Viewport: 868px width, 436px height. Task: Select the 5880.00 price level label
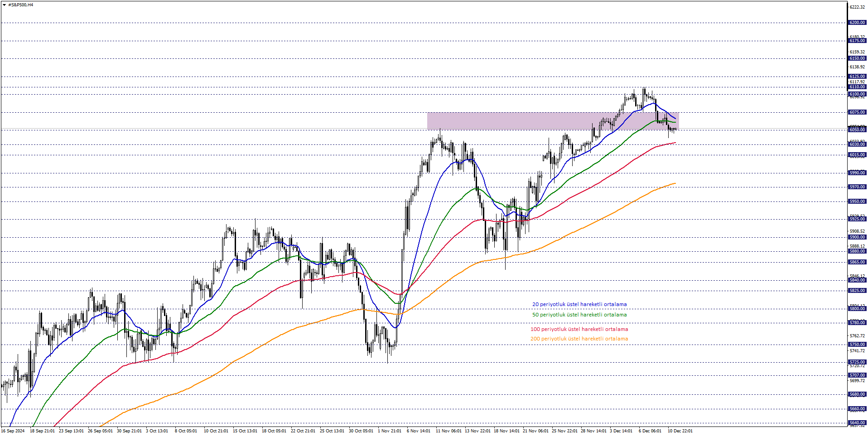coord(857,251)
